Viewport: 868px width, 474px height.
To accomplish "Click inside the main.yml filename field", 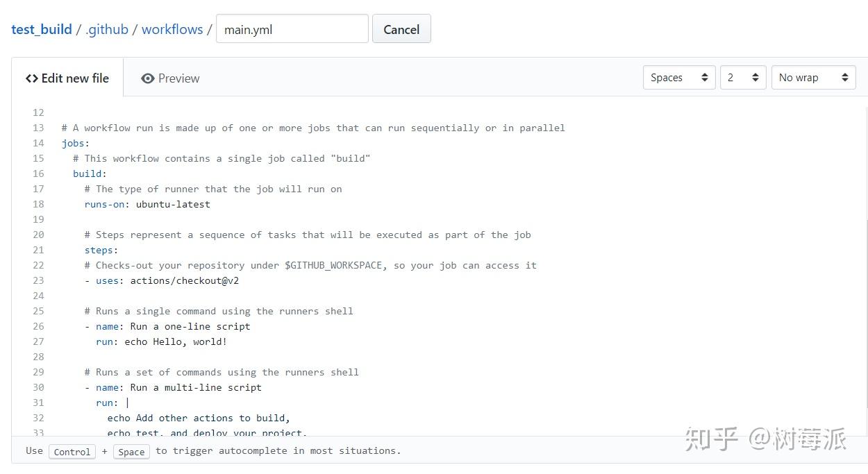I will (x=292, y=28).
